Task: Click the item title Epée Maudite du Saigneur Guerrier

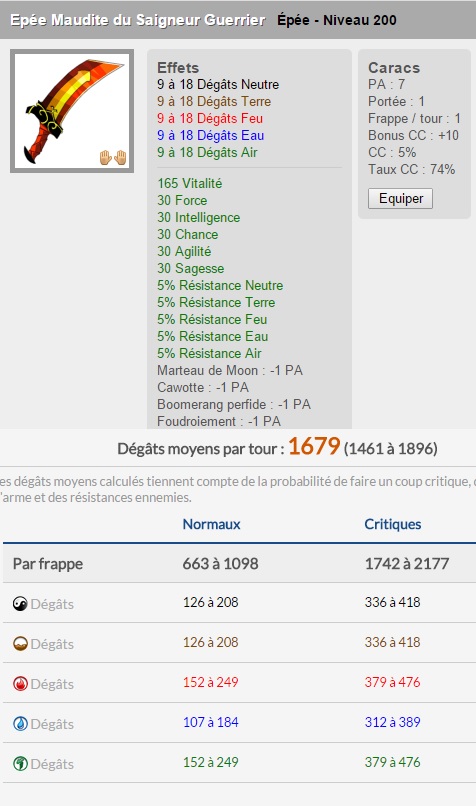Action: click(138, 20)
